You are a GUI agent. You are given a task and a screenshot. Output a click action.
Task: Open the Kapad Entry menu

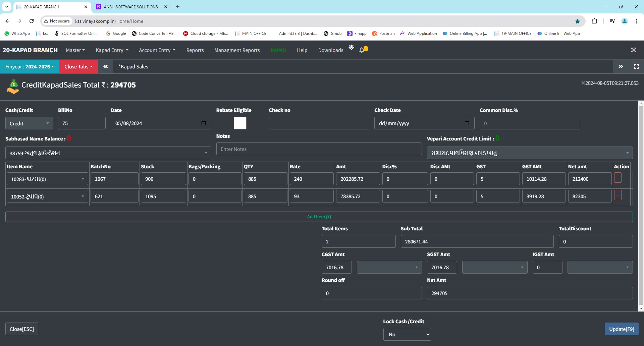(x=112, y=50)
